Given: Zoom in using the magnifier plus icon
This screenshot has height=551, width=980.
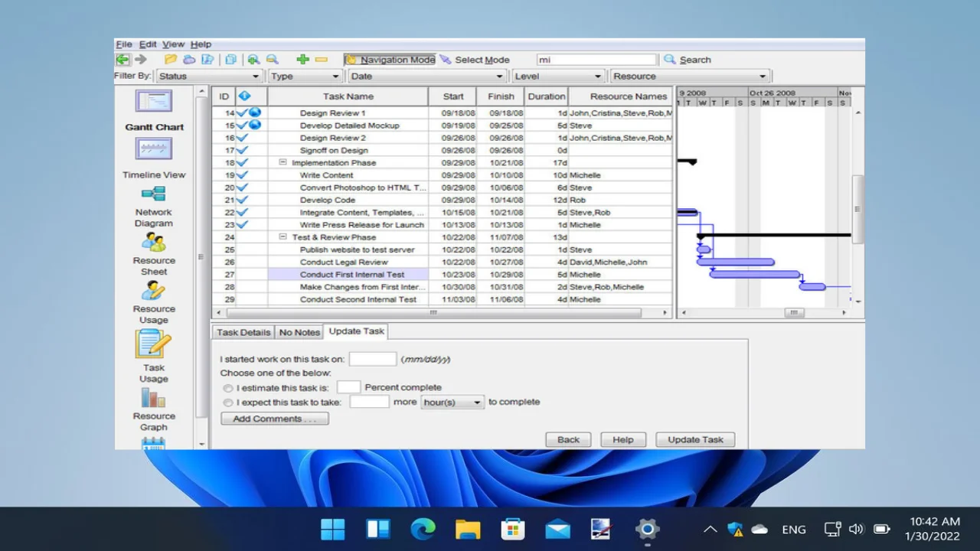Looking at the screenshot, I should [x=253, y=60].
